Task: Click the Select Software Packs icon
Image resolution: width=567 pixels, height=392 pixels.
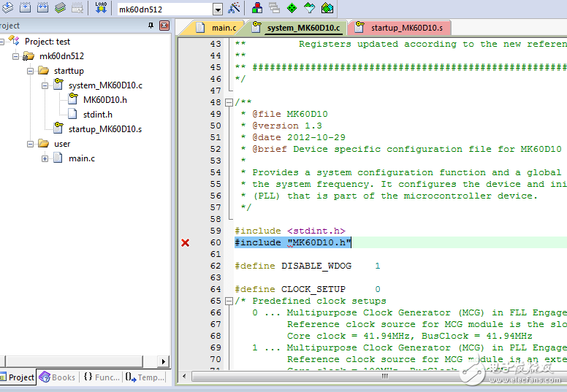Action: point(309,9)
